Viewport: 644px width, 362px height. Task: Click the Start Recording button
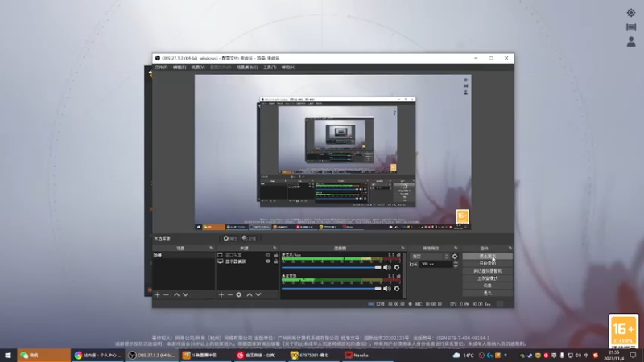pyautogui.click(x=488, y=264)
